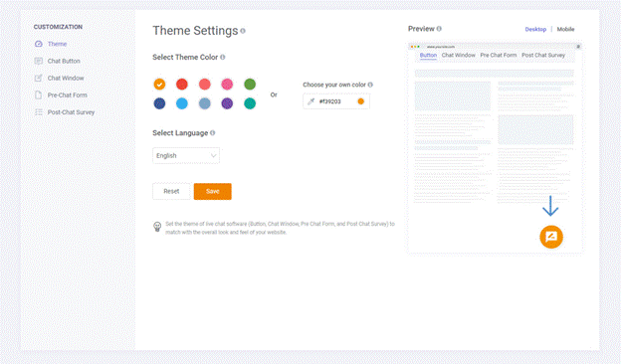Image resolution: width=621 pixels, height=364 pixels.
Task: Click the Post-Chat Survey list icon
Action: click(x=39, y=112)
